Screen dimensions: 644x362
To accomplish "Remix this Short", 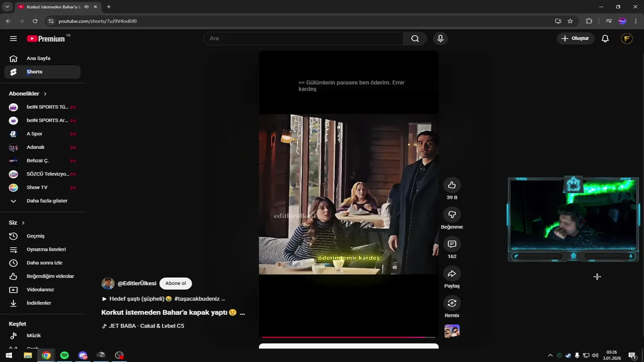I will click(x=452, y=303).
